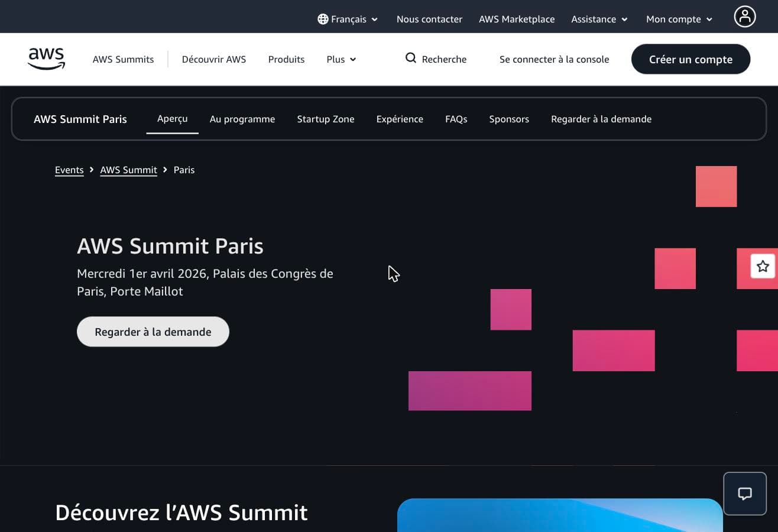Open Nous contacter link

[429, 19]
